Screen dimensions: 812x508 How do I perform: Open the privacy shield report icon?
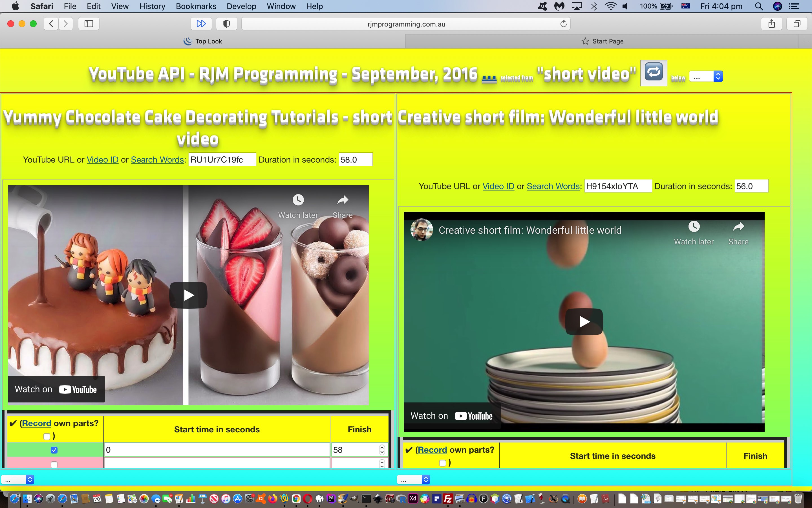pos(226,23)
